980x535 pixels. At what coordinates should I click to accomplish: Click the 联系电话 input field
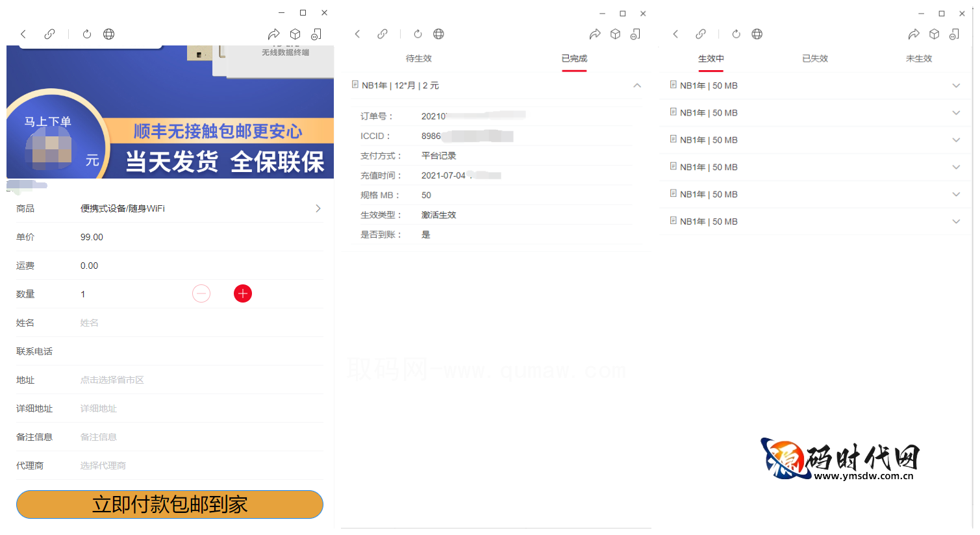point(201,351)
